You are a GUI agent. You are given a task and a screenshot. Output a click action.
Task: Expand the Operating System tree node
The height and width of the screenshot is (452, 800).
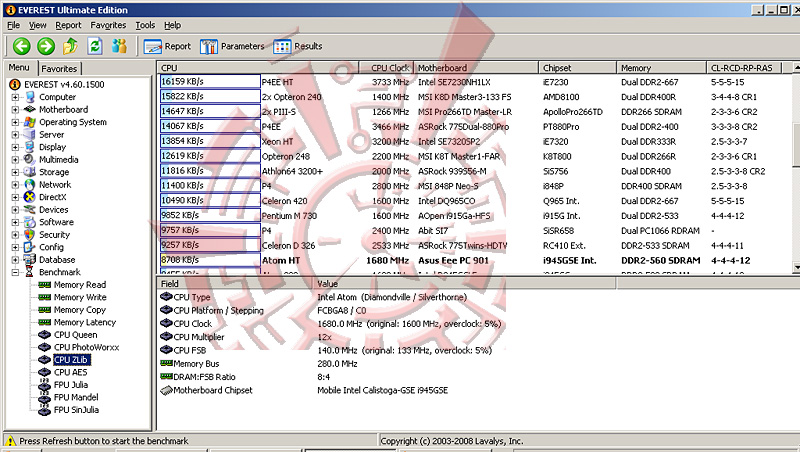tap(15, 122)
